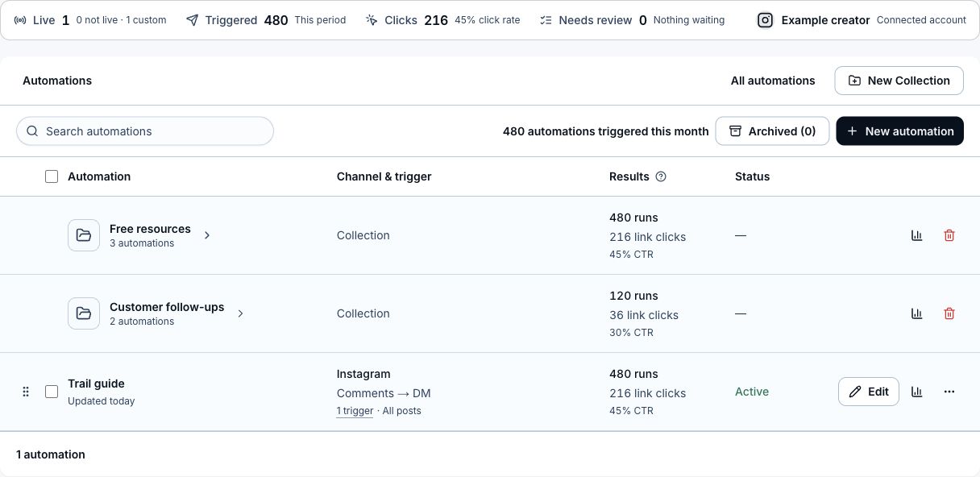980x477 pixels.
Task: Create a New automation
Action: click(x=899, y=131)
